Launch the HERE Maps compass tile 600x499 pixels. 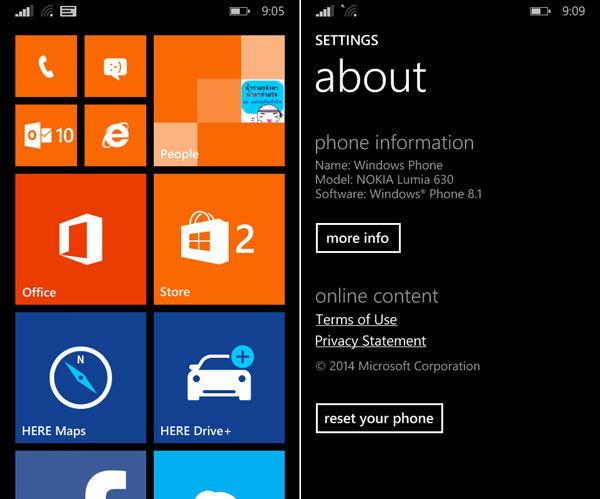[80, 377]
